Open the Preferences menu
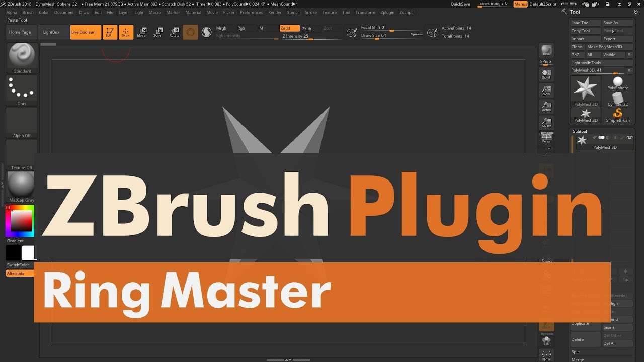Screen dimensions: 644x362 251,12
